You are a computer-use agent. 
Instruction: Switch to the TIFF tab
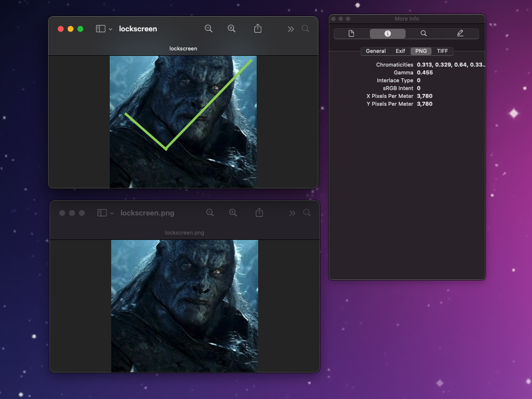tap(442, 51)
